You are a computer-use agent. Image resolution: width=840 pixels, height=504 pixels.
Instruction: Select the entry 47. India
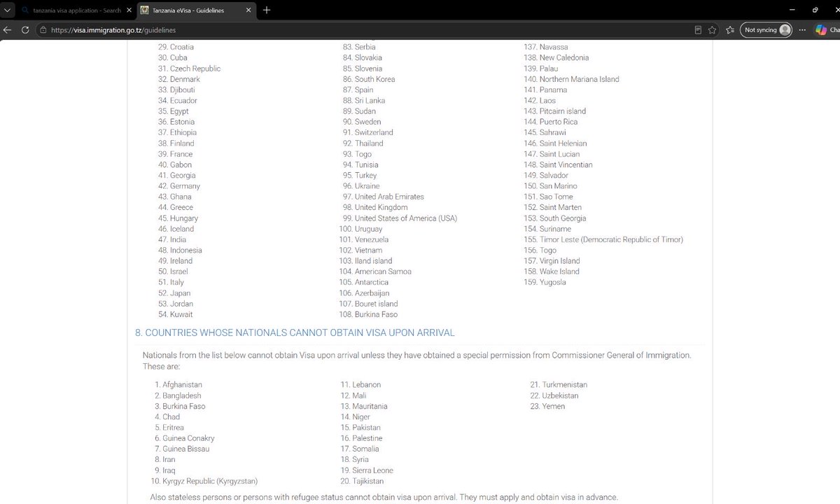tap(172, 239)
